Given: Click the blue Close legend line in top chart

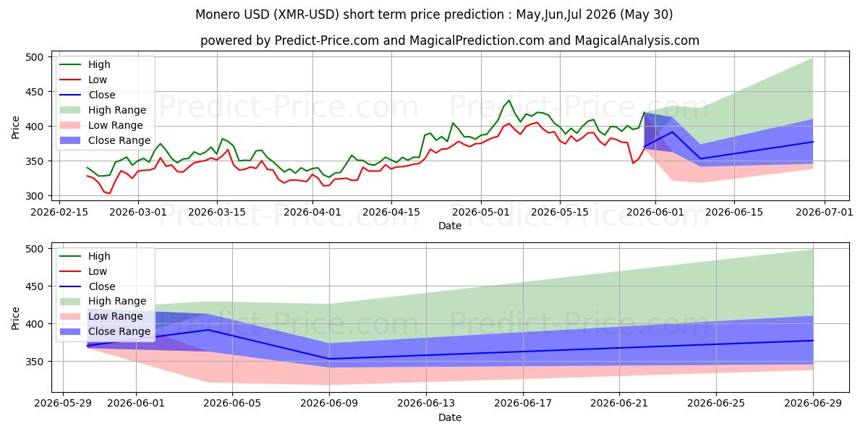Looking at the screenshot, I should 70,95.
